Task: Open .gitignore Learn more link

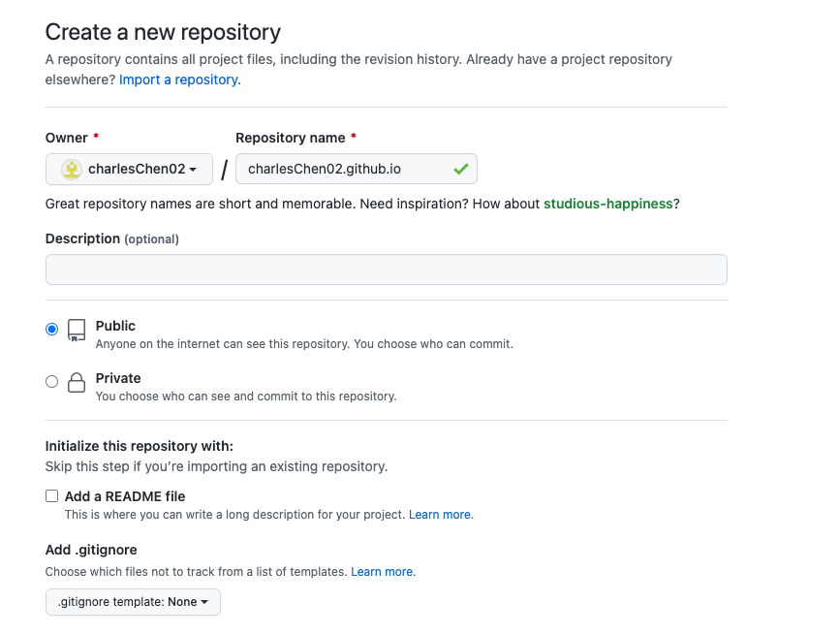Action: click(383, 572)
